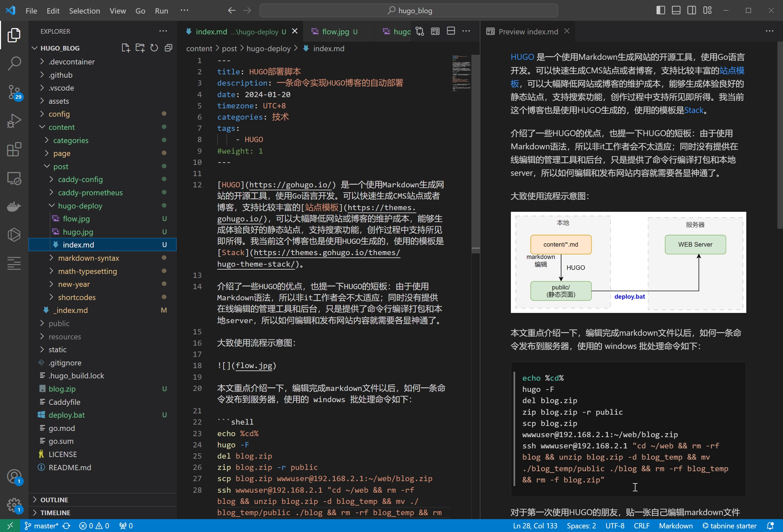Toggle secondary side bar layout button
The image size is (783, 532).
pyautogui.click(x=691, y=11)
